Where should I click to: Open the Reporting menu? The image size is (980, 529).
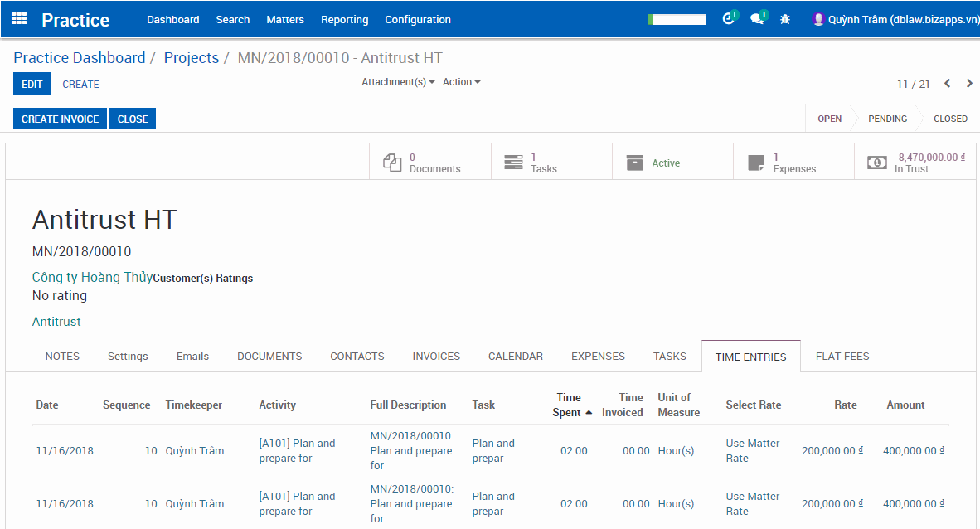[344, 19]
